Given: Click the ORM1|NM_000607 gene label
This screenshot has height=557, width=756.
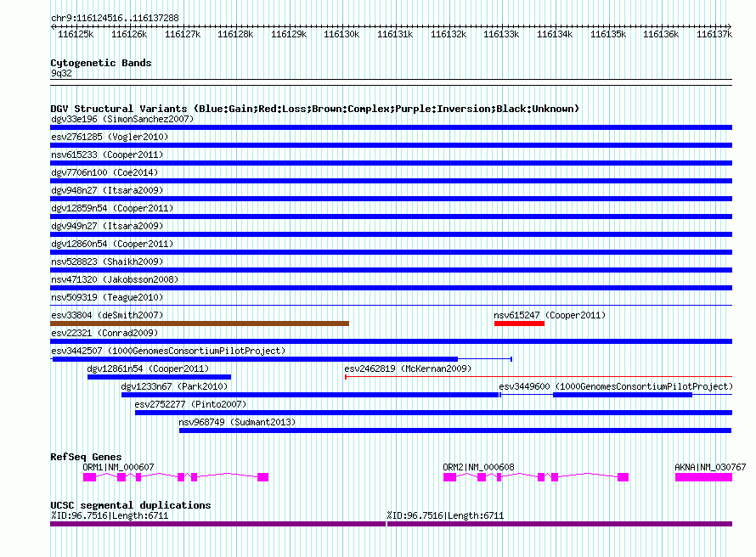Looking at the screenshot, I should [x=118, y=467].
